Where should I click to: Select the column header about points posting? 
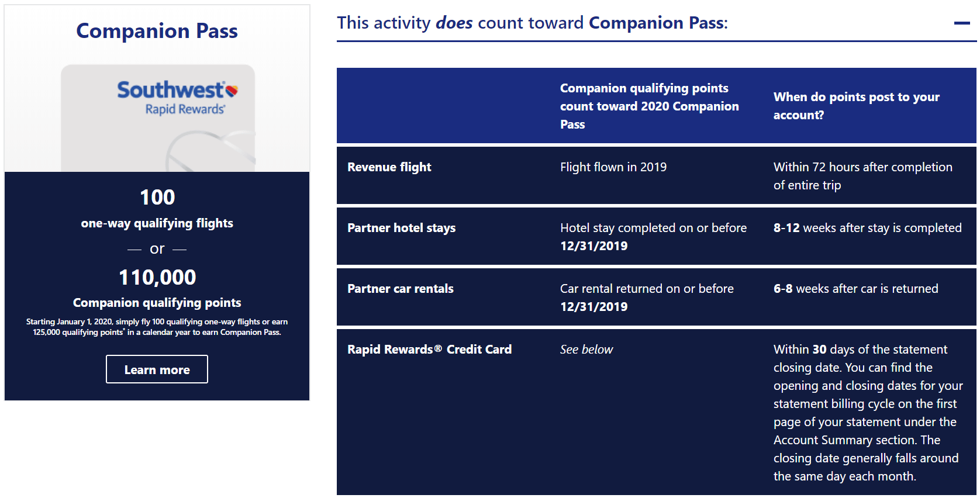[x=856, y=106]
